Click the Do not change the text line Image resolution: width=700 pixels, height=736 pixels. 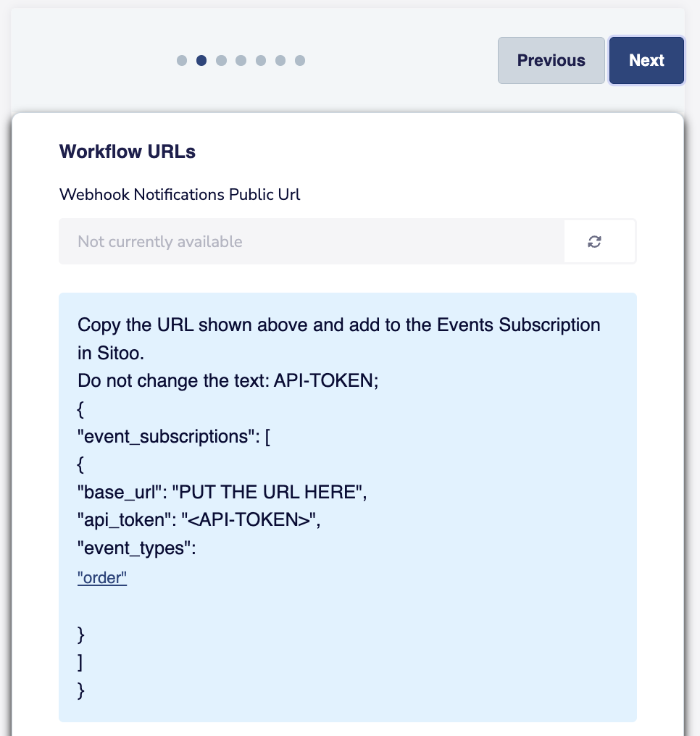[x=228, y=380]
